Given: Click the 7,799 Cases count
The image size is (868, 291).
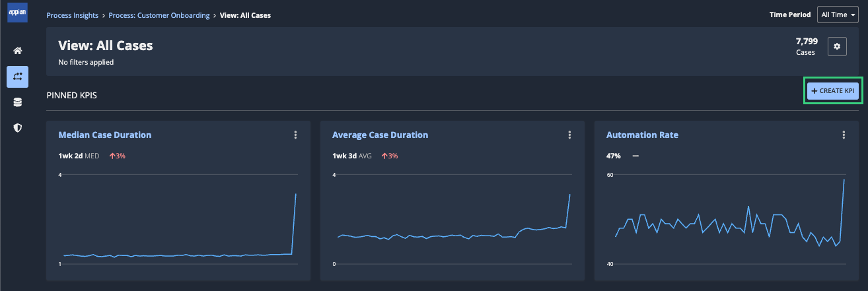Looking at the screenshot, I should [x=806, y=46].
